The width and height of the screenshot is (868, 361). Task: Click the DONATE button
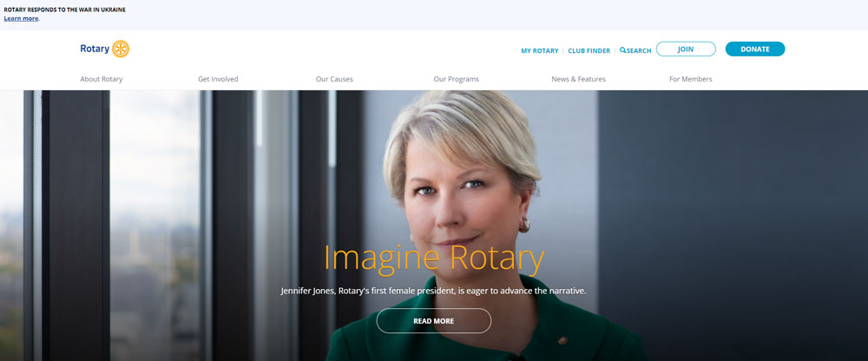(x=755, y=49)
